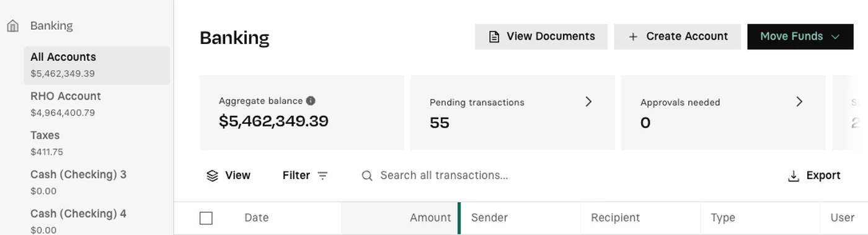
Task: Select the Taxes account
Action: tap(97, 143)
